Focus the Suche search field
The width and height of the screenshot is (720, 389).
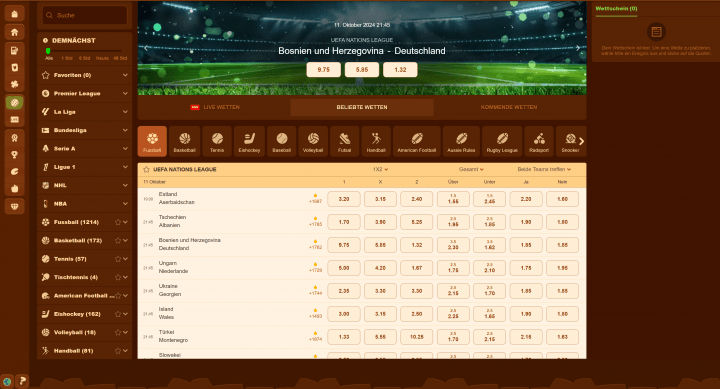(x=85, y=15)
